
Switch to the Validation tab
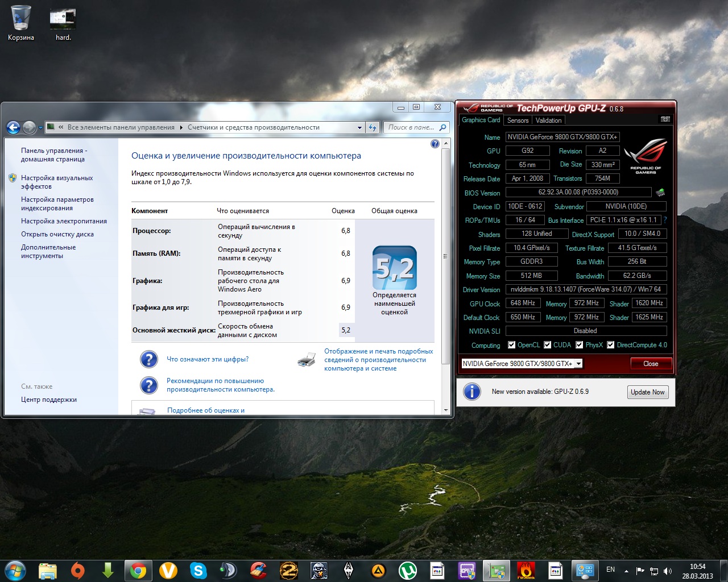click(x=548, y=120)
